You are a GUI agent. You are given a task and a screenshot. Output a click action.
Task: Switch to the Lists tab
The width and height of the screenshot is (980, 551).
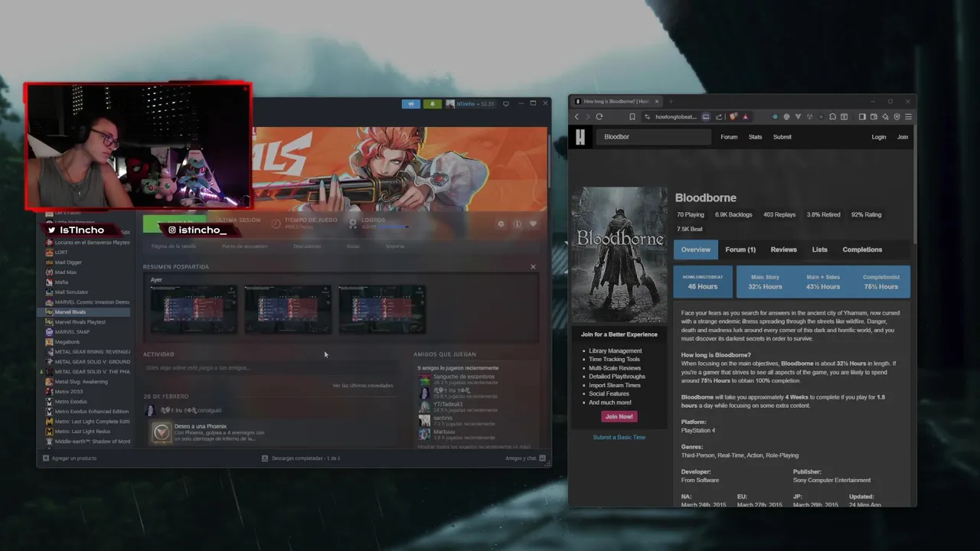tap(820, 249)
